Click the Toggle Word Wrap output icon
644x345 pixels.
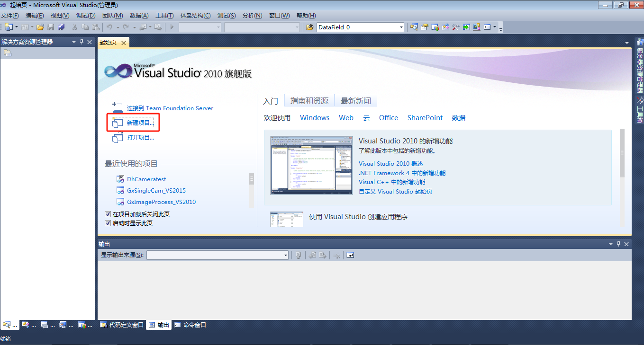point(350,255)
